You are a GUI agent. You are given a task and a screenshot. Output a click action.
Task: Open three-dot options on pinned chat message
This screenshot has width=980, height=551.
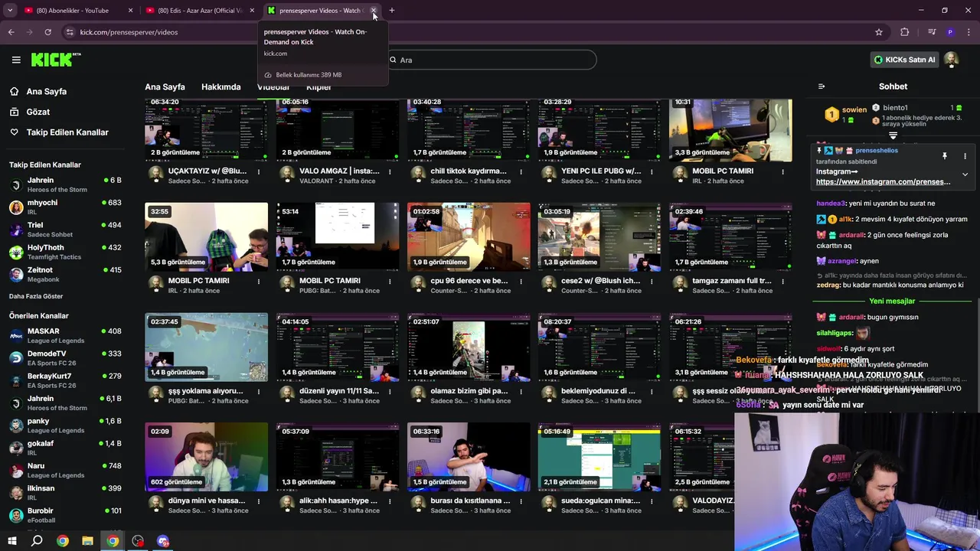(x=965, y=156)
